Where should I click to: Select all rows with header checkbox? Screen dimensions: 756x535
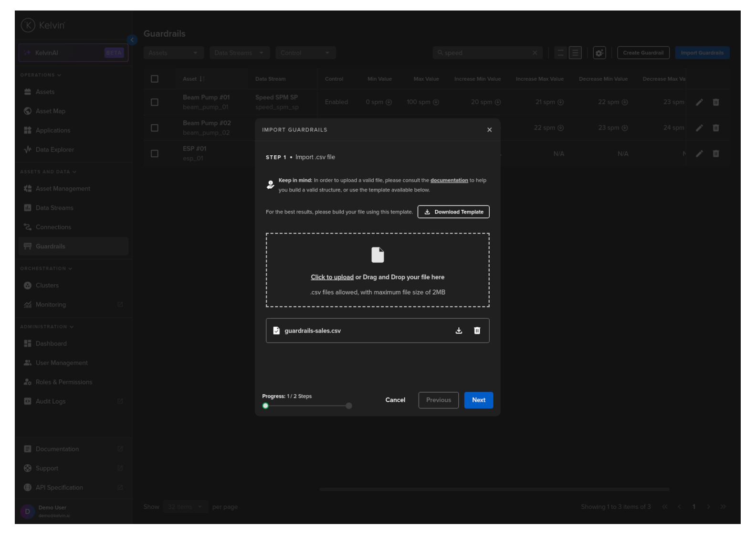pyautogui.click(x=155, y=79)
